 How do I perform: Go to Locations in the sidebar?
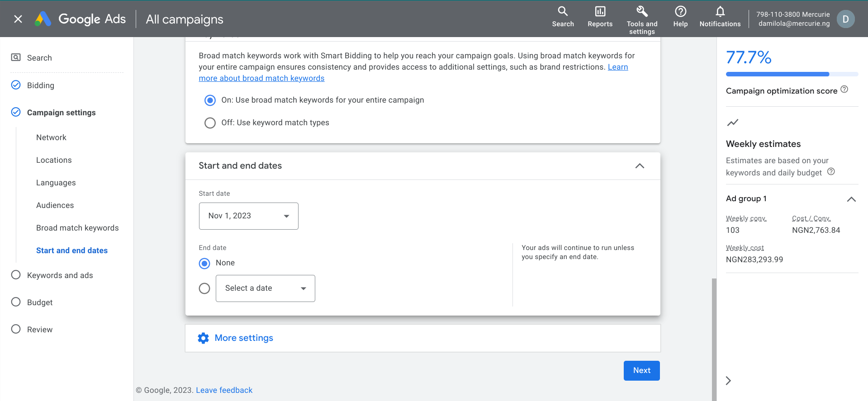click(54, 160)
